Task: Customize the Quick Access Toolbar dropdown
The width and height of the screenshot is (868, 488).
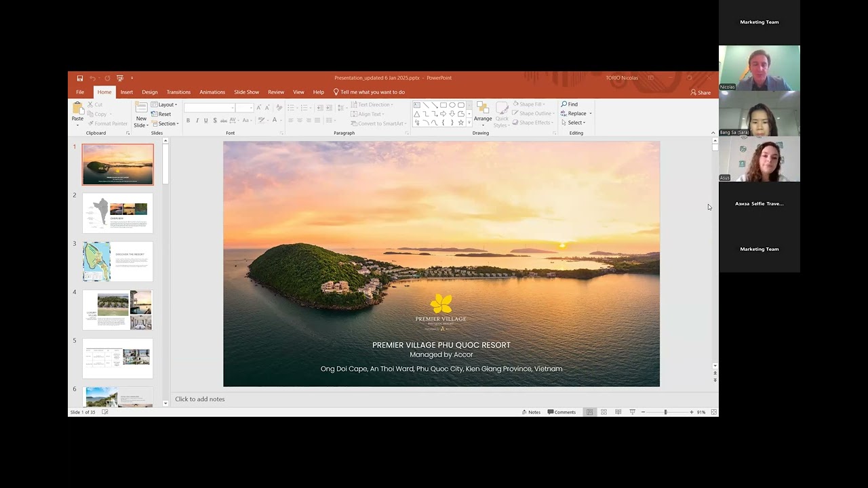Action: 132,78
